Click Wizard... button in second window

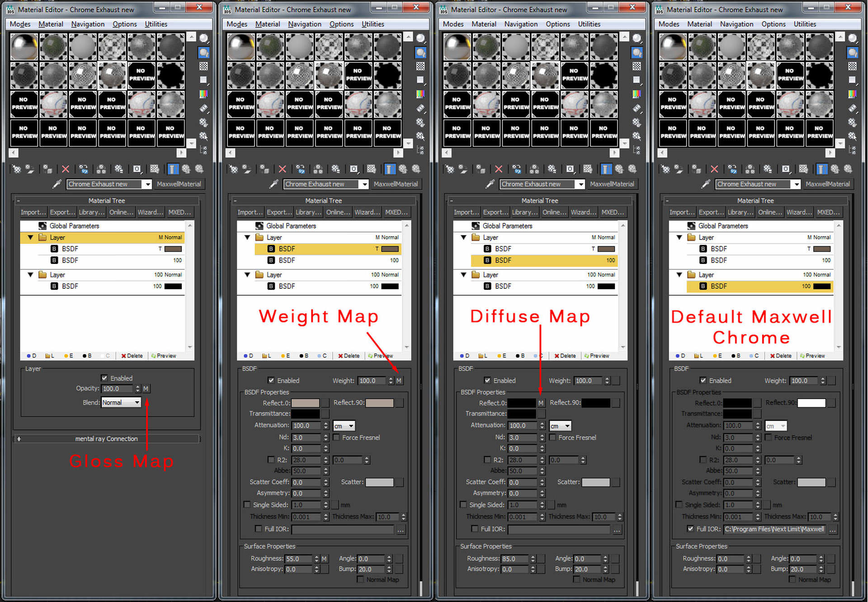pos(367,212)
